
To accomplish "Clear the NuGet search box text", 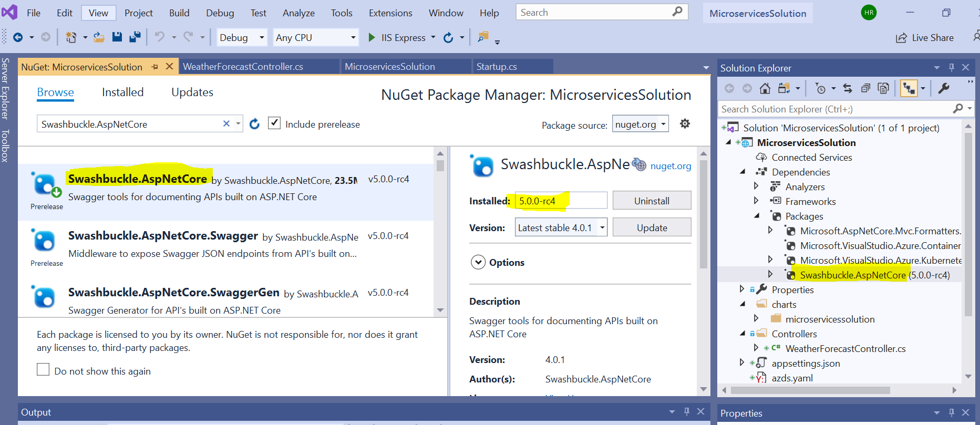I will 226,123.
